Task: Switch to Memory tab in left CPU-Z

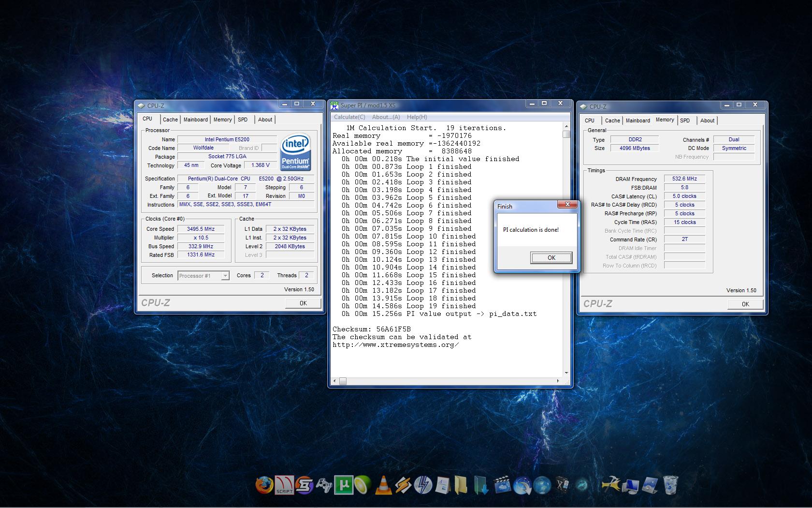Action: (222, 120)
